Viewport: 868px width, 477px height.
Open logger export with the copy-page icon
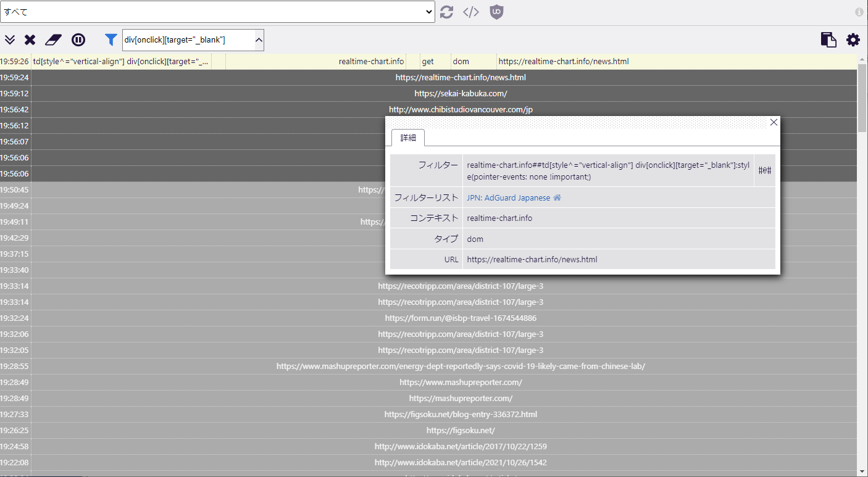pos(828,39)
